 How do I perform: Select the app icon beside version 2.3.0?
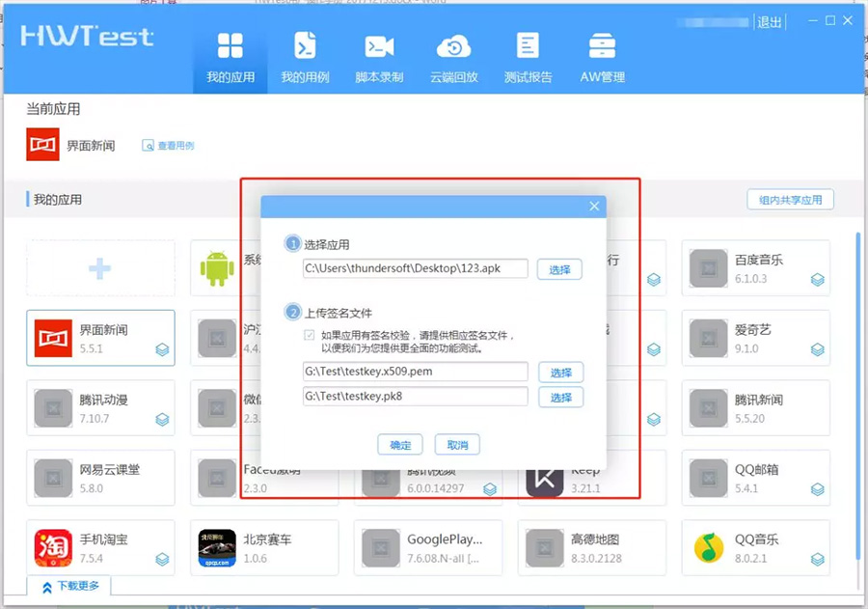tap(217, 478)
